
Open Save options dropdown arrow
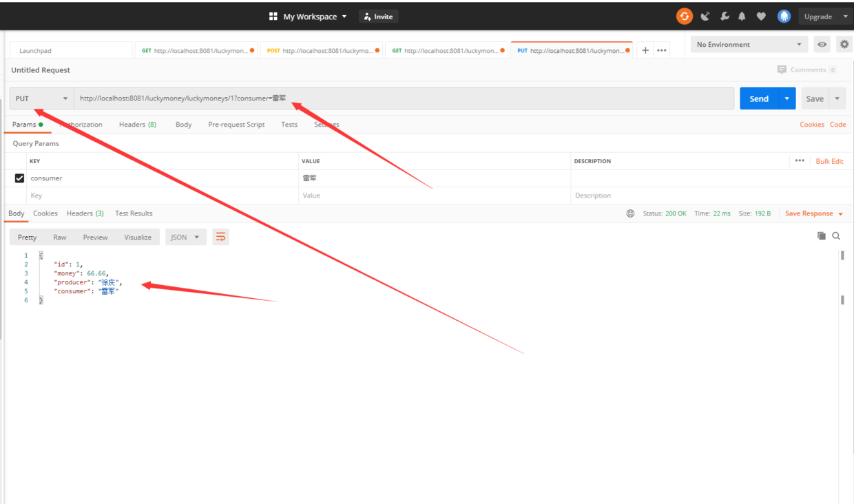(x=837, y=98)
